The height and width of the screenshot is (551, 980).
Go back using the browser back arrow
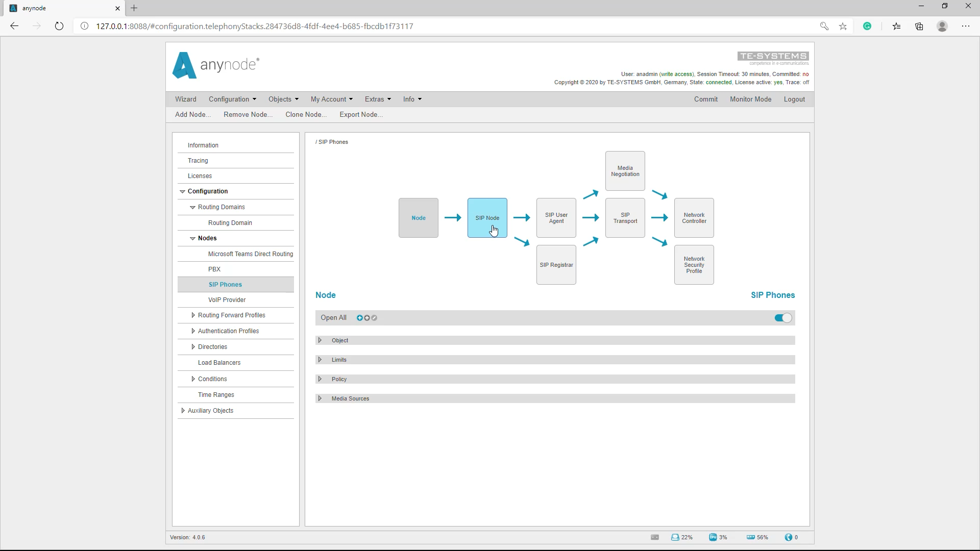[x=14, y=26]
